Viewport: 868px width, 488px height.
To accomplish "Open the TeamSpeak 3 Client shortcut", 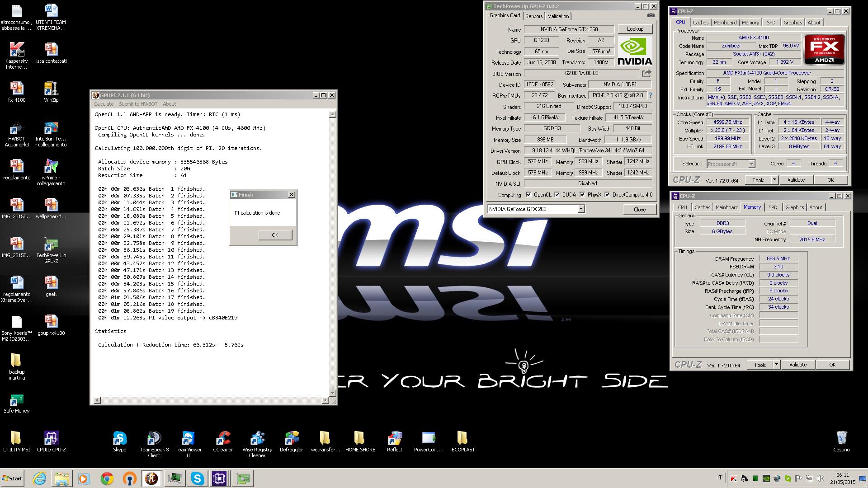I will (x=154, y=444).
